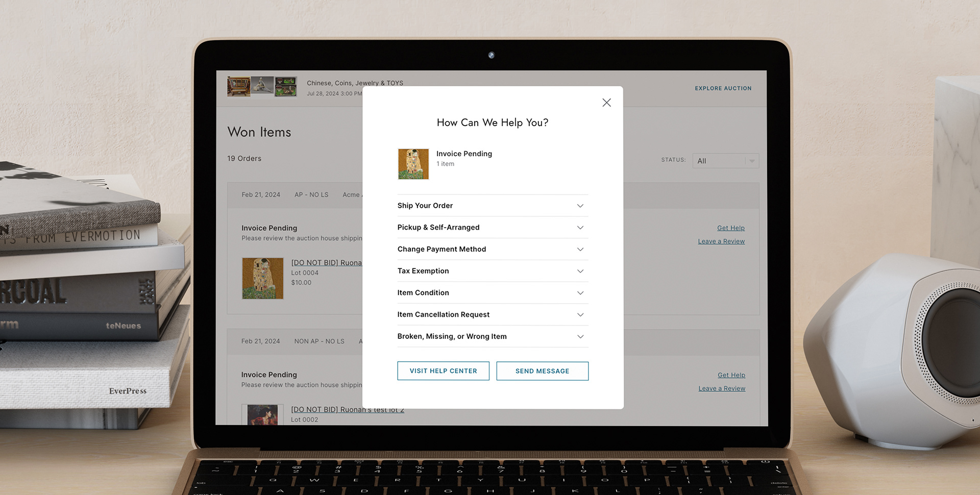Click the Explore Auction link
980x495 pixels.
723,88
